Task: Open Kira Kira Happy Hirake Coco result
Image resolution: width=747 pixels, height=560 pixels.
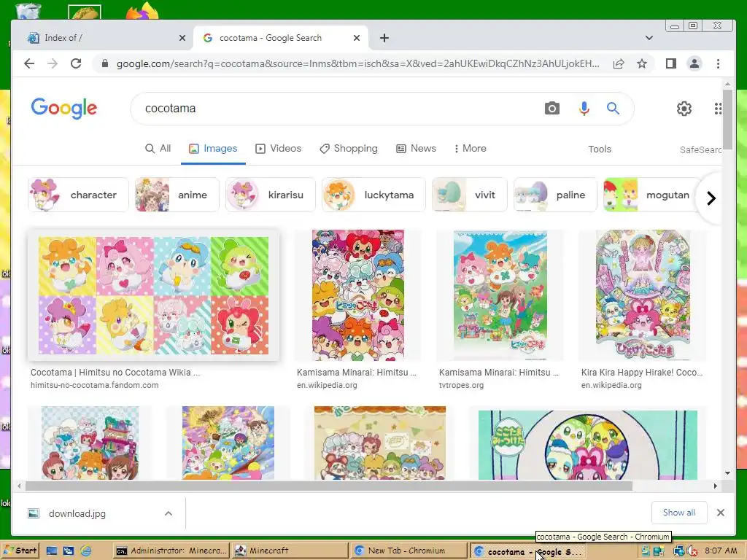Action: pyautogui.click(x=642, y=373)
